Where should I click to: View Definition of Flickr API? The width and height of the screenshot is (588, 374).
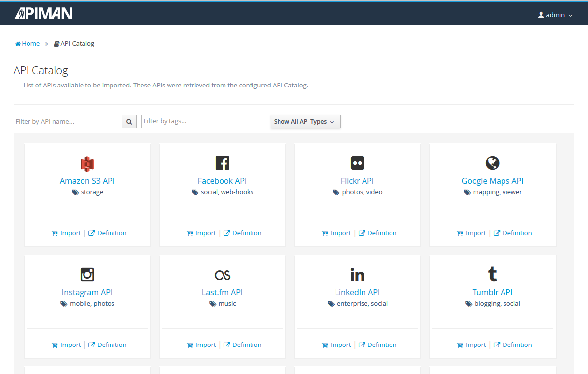tap(378, 233)
